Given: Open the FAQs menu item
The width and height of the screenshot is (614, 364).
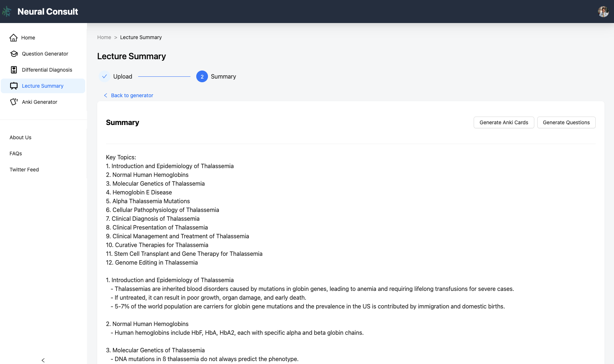Looking at the screenshot, I should click(x=16, y=153).
